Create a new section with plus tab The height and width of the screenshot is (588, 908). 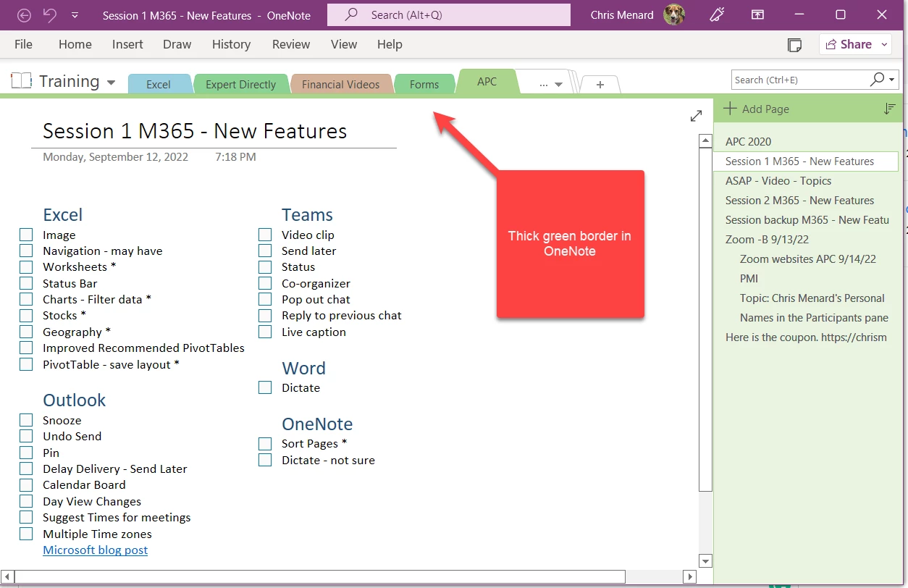coord(600,85)
